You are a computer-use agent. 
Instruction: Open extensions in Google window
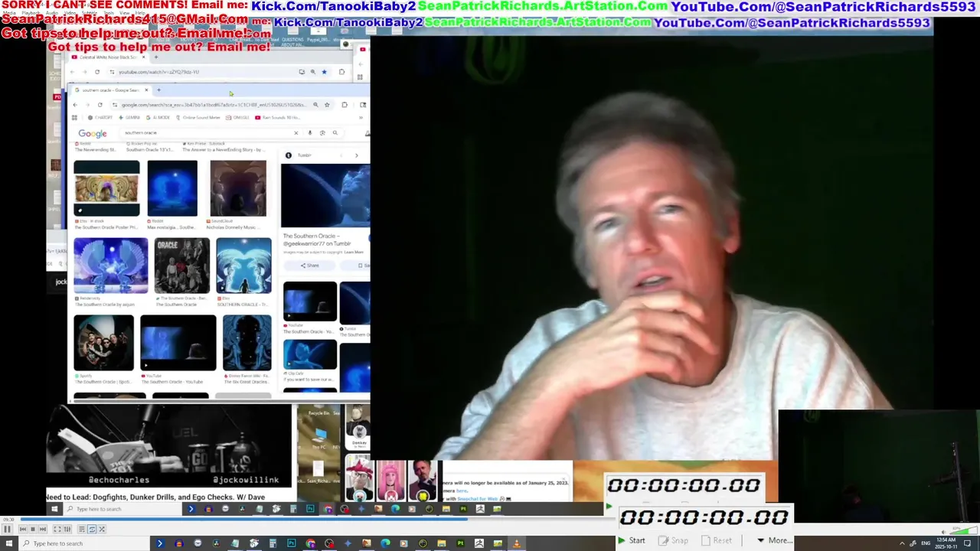point(345,105)
